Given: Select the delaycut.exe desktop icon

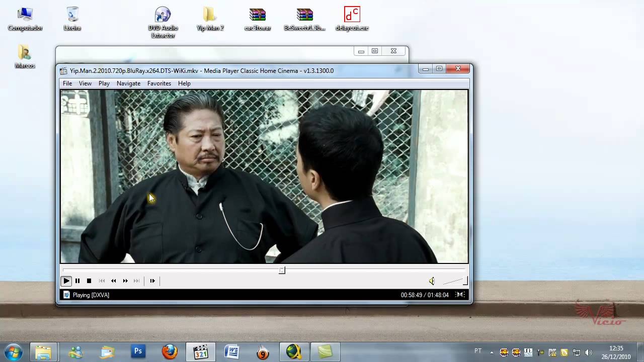Looking at the screenshot, I should tap(352, 19).
